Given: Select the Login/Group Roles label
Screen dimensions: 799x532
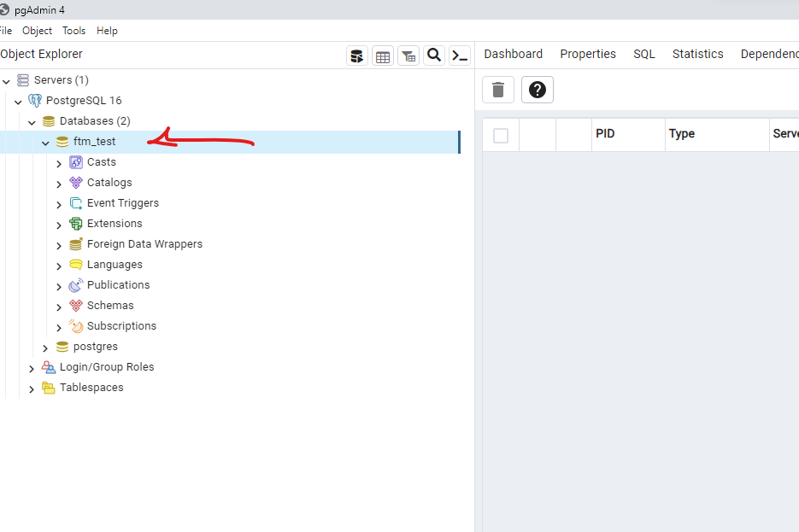Looking at the screenshot, I should [107, 367].
